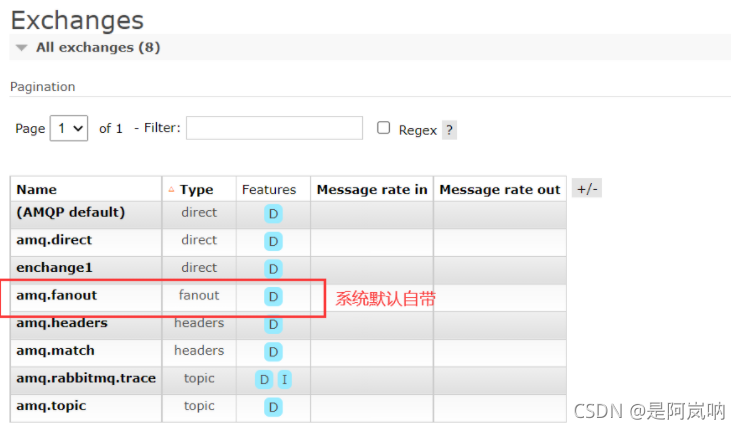Sort by Message rate out column
The image size is (740, 429).
pos(500,189)
